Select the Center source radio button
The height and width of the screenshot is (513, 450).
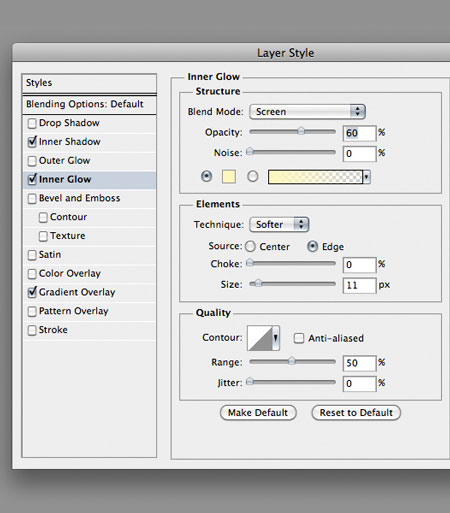(x=250, y=247)
